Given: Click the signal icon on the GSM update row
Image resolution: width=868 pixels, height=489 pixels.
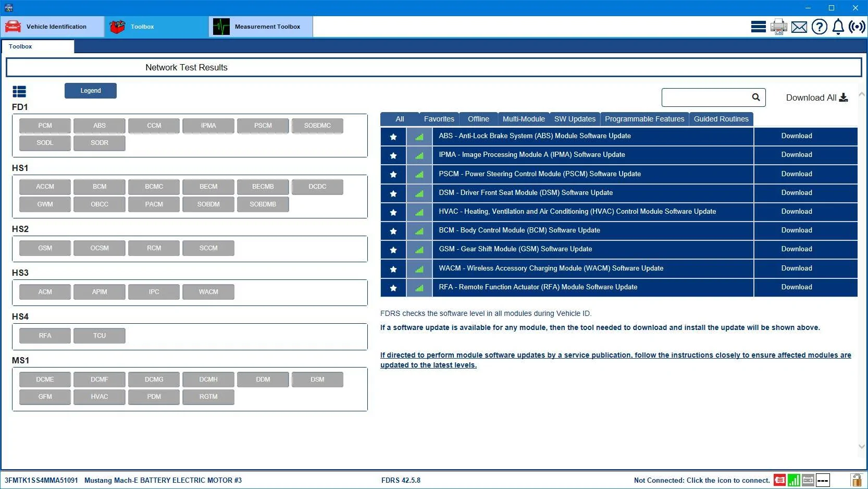Looking at the screenshot, I should 419,250.
